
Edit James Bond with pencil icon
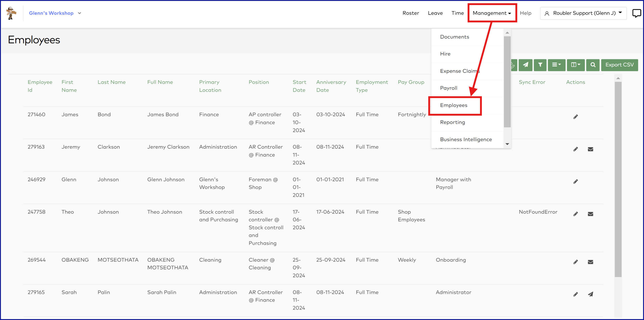click(x=576, y=117)
